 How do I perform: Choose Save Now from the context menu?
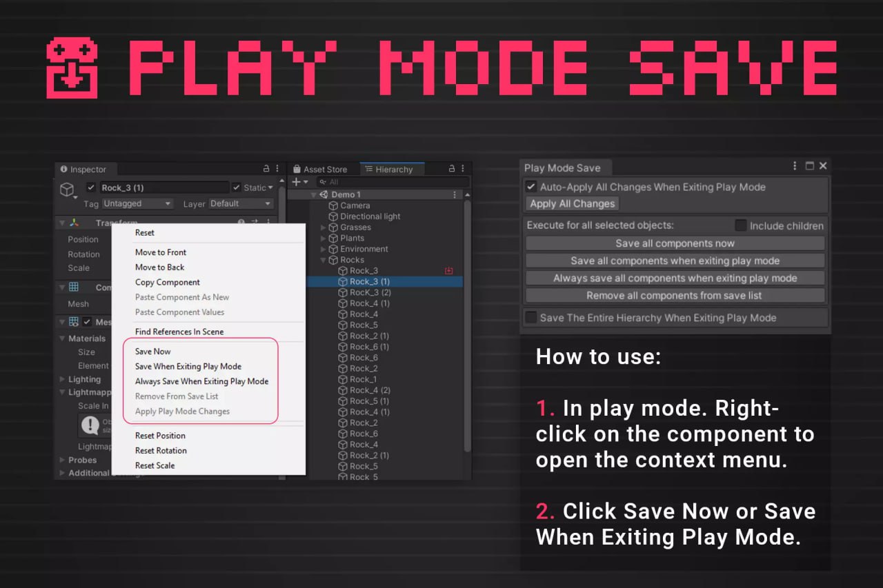coord(152,351)
